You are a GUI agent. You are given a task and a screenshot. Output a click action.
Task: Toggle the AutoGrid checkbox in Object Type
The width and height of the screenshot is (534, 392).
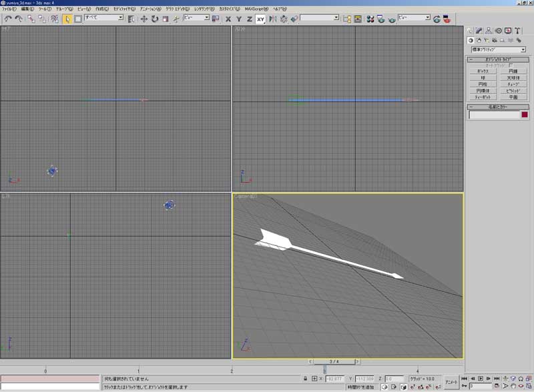[511, 65]
